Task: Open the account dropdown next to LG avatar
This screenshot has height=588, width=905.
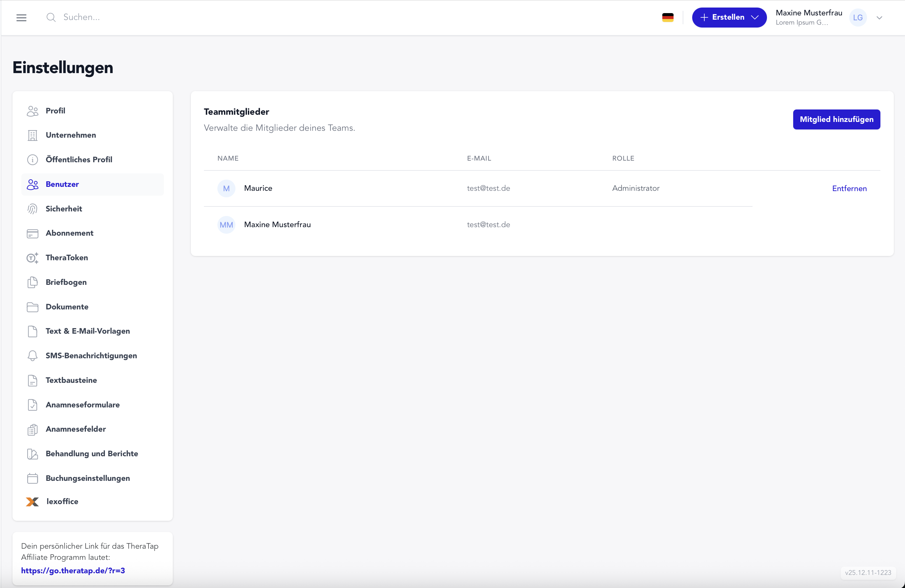Action: coord(879,17)
